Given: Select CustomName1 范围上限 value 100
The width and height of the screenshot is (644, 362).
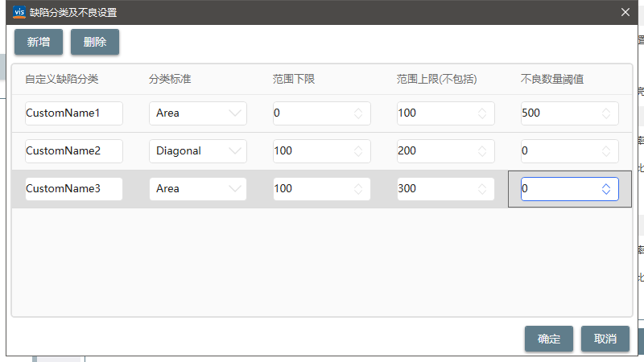Looking at the screenshot, I should (407, 113).
